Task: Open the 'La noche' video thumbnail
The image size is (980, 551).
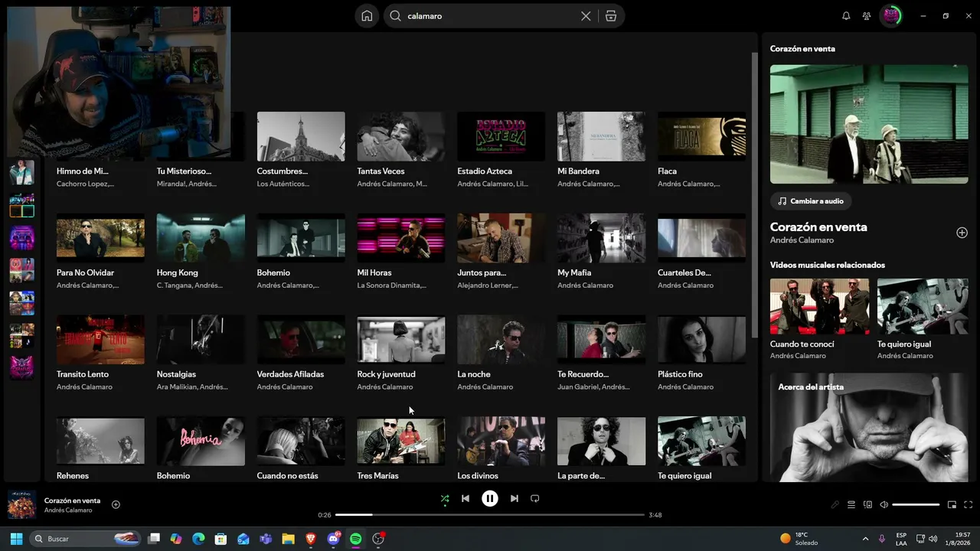Action: coord(501,340)
